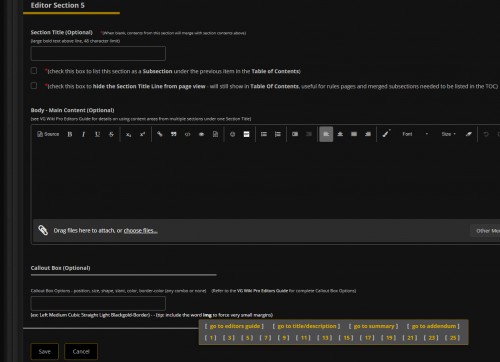This screenshot has width=500, height=362.
Task: Click the choose files link
Action: (x=140, y=230)
